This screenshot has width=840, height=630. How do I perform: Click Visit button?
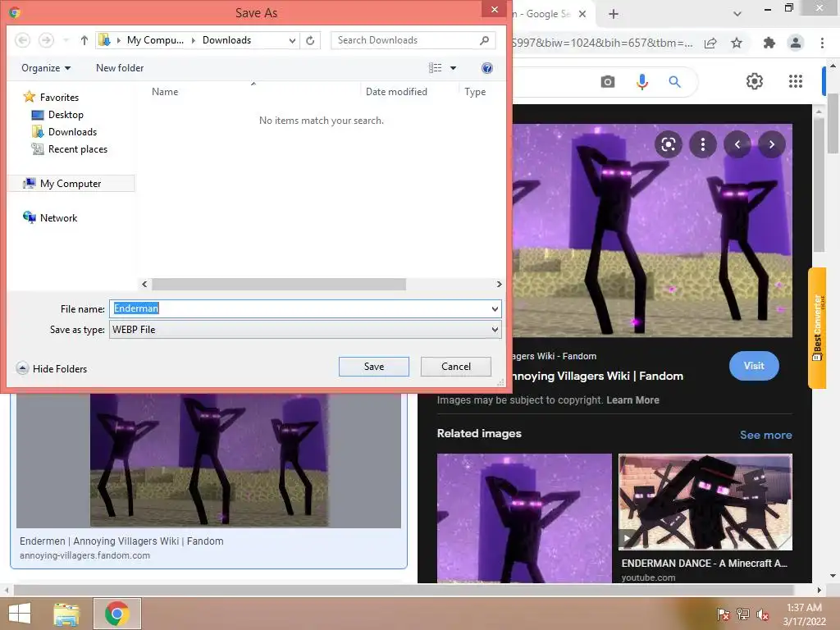click(x=754, y=366)
